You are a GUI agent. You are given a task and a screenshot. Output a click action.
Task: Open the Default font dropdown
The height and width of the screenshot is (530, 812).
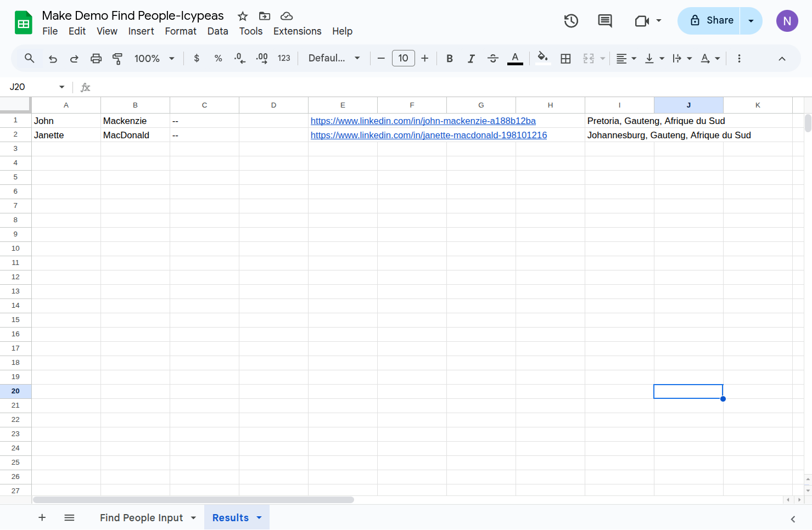[x=334, y=58]
